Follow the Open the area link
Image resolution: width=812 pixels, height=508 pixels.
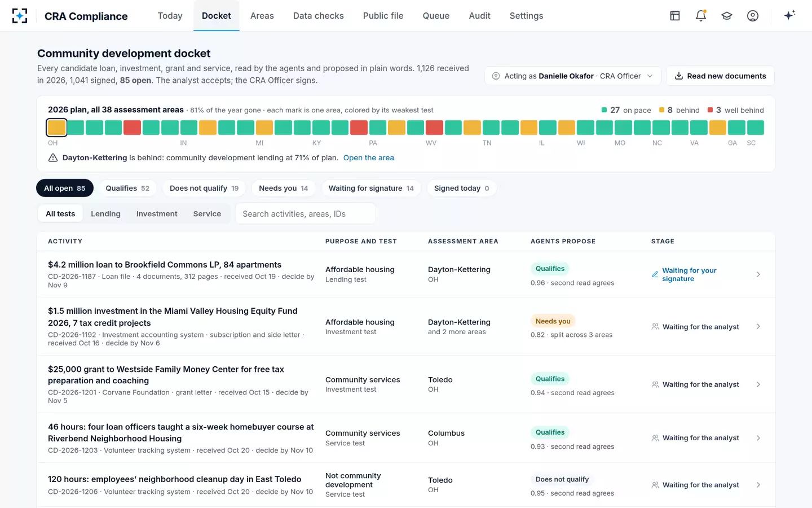tap(369, 158)
